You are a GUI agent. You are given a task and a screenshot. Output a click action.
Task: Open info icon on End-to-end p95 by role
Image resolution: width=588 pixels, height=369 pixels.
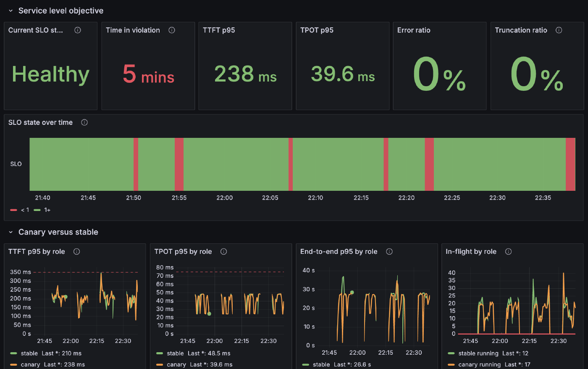point(389,252)
